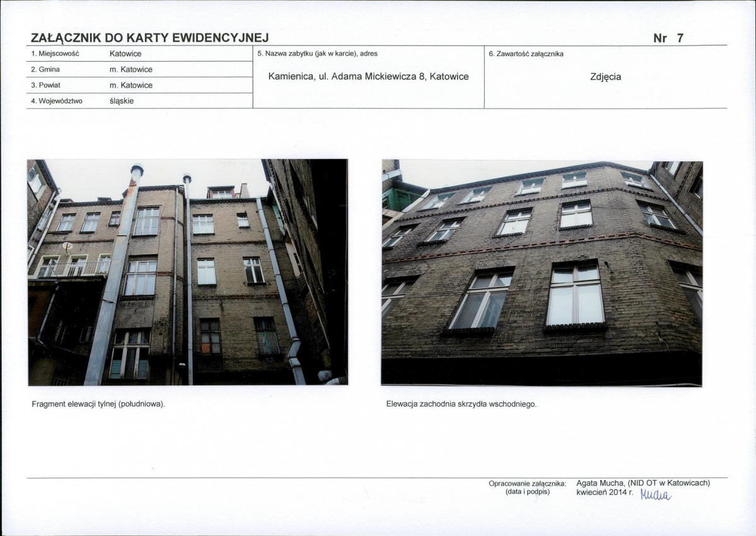This screenshot has height=536, width=756.
Task: Click the west elevation photo on right
Action: click(x=542, y=273)
